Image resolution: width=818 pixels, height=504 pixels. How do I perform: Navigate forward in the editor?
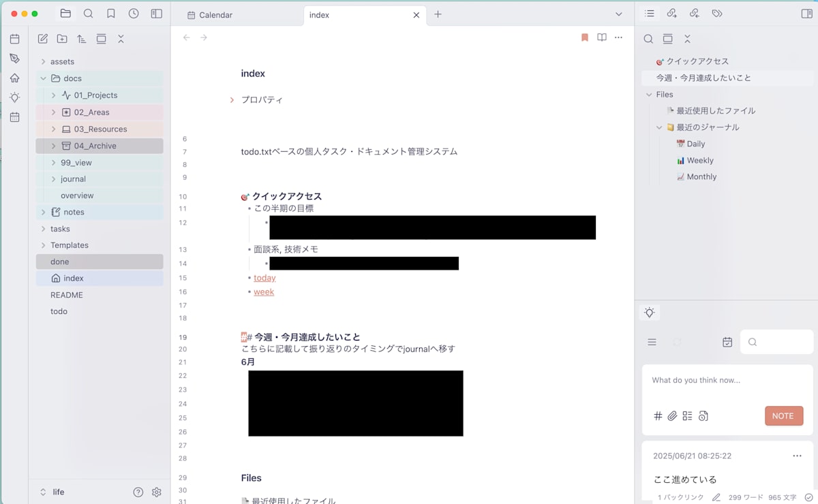204,37
